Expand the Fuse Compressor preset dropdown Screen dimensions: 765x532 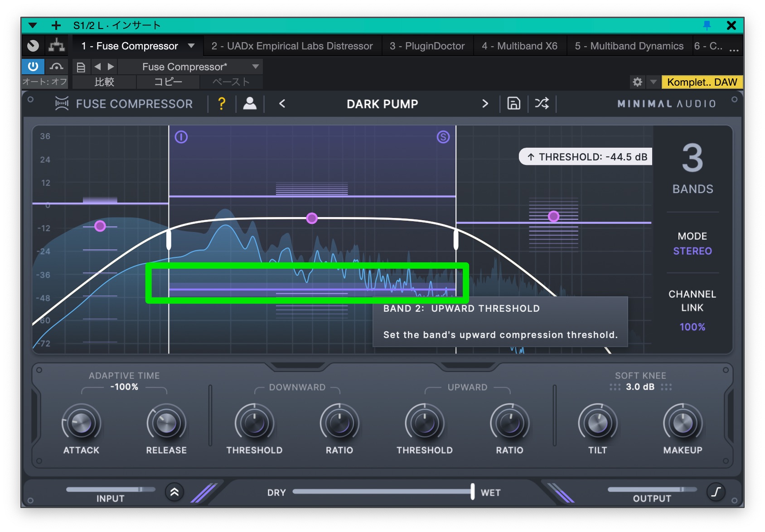(256, 67)
